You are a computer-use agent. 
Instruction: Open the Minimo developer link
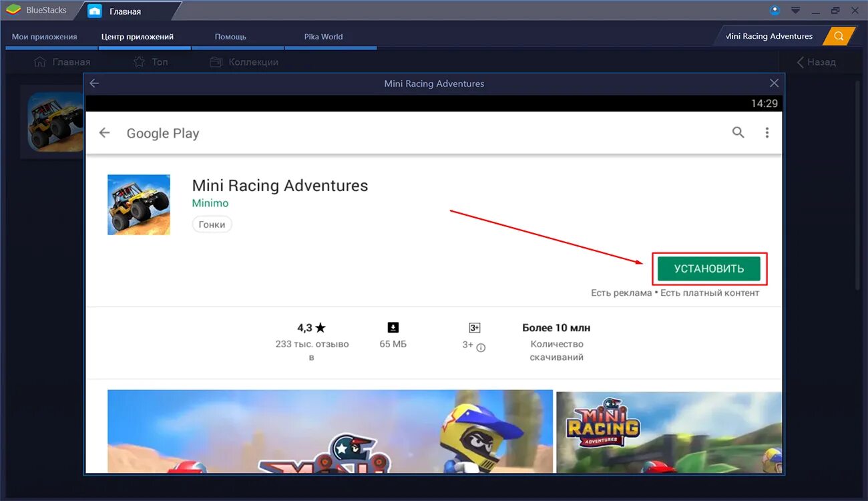click(x=210, y=203)
